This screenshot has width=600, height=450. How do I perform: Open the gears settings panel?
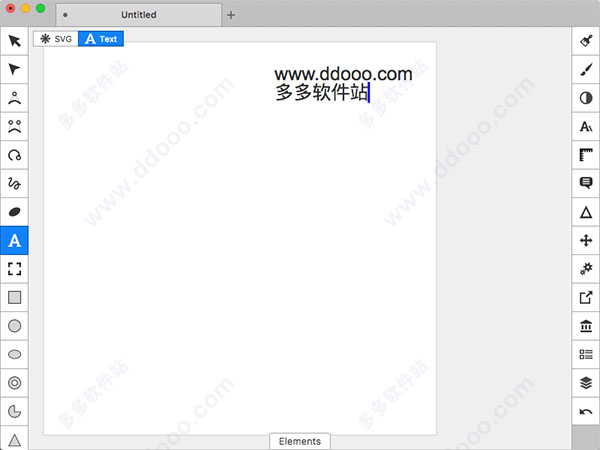click(585, 269)
